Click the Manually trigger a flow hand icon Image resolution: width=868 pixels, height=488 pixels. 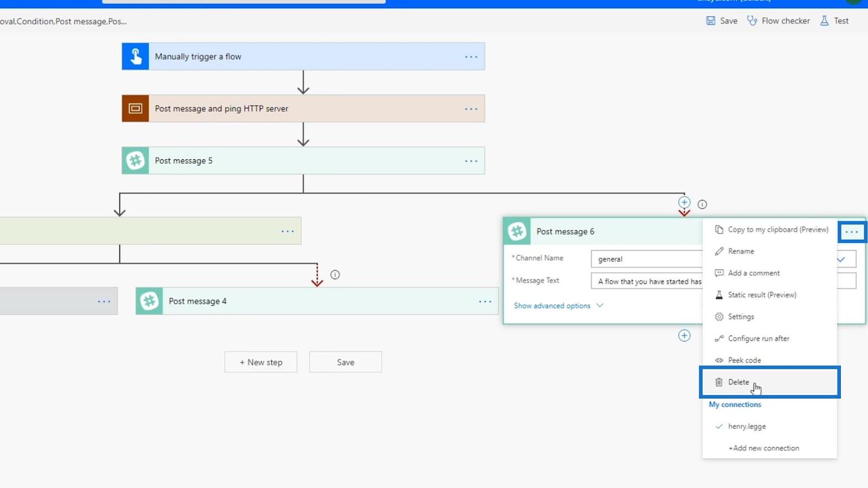click(135, 56)
